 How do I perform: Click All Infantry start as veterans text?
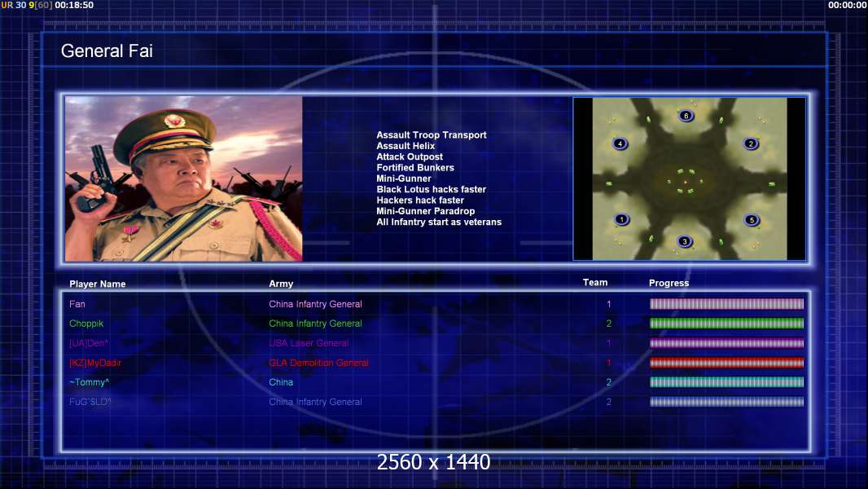point(439,222)
